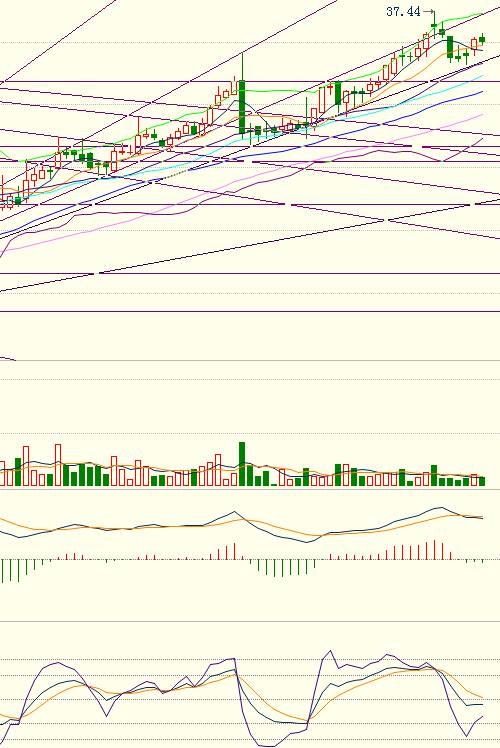Screen dimensions: 500x748
Task: Click the 37.44 high price label
Action: pos(403,12)
